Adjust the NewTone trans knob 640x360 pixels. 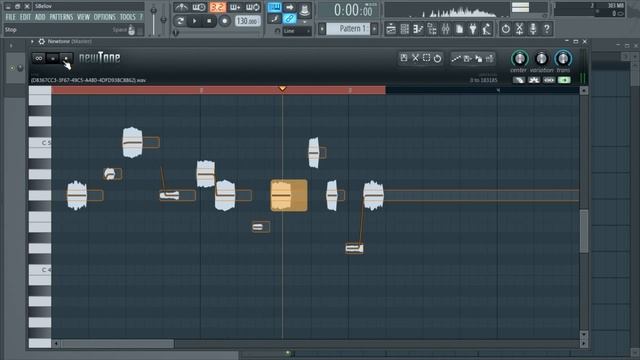563,59
